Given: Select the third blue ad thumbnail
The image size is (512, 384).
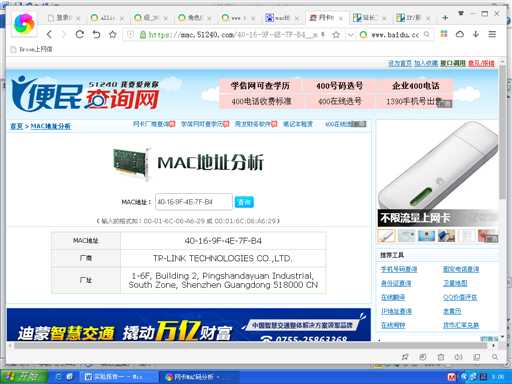Looking at the screenshot, I should coord(426,236).
